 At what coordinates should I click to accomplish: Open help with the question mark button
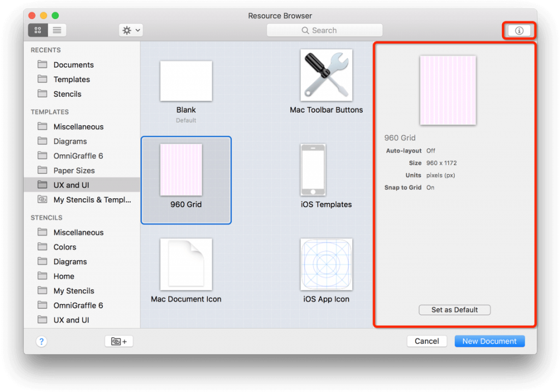point(42,341)
